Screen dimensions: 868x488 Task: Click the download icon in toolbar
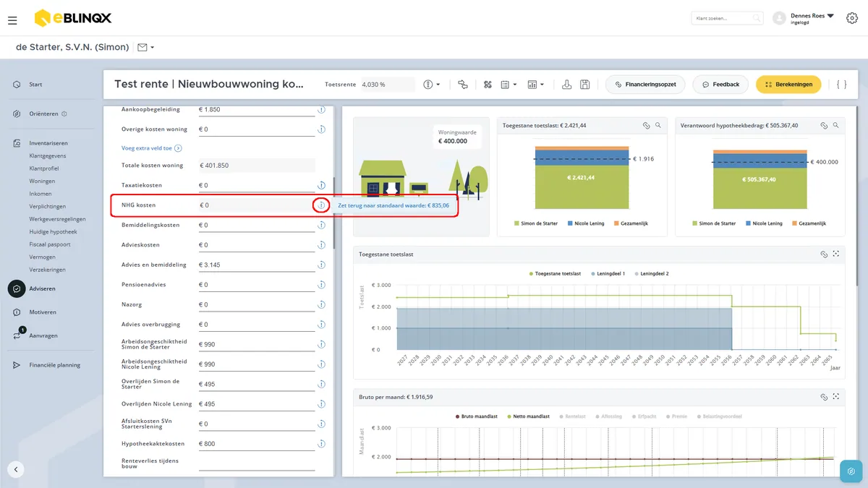(567, 85)
